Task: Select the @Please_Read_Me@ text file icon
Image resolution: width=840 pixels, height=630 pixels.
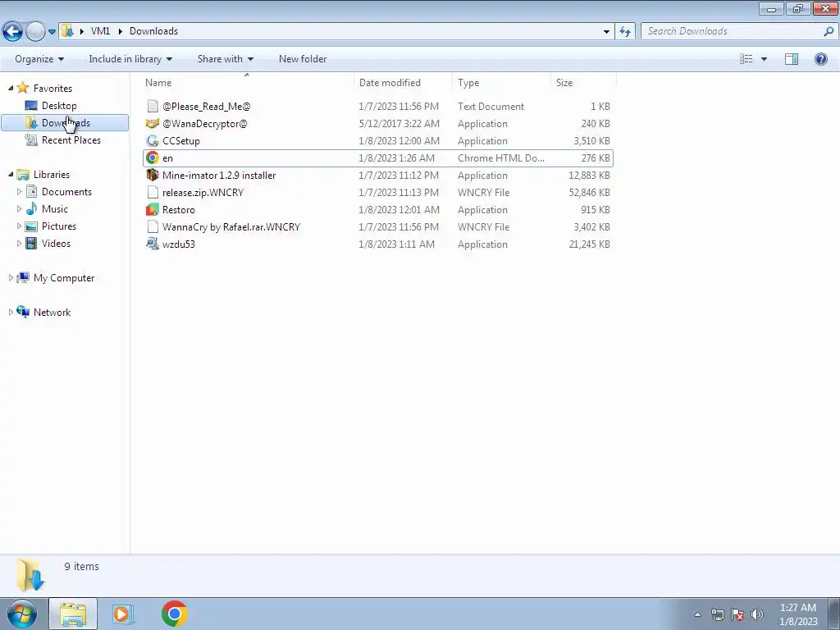Action: 153,106
